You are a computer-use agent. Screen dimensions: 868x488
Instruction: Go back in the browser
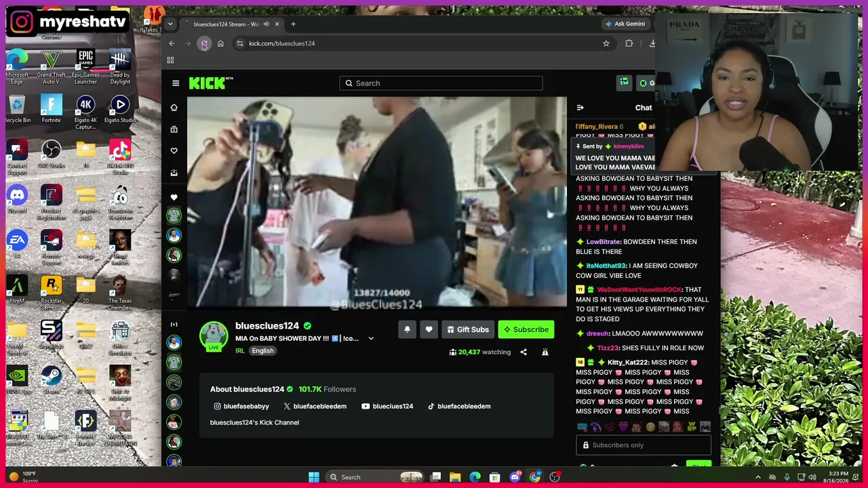172,43
